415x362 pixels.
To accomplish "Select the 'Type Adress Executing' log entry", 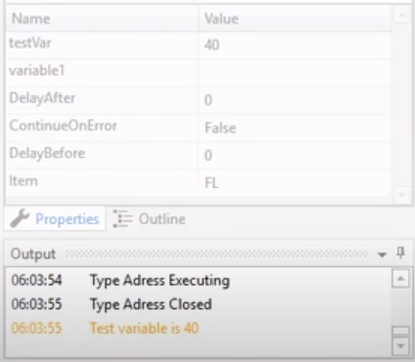I will click(x=160, y=280).
